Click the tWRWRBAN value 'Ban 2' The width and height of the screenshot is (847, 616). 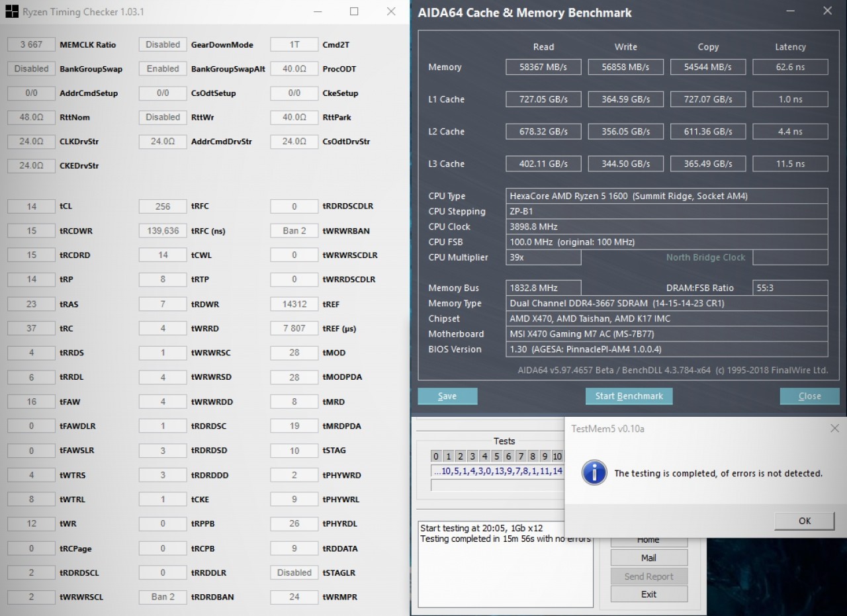[x=294, y=231]
